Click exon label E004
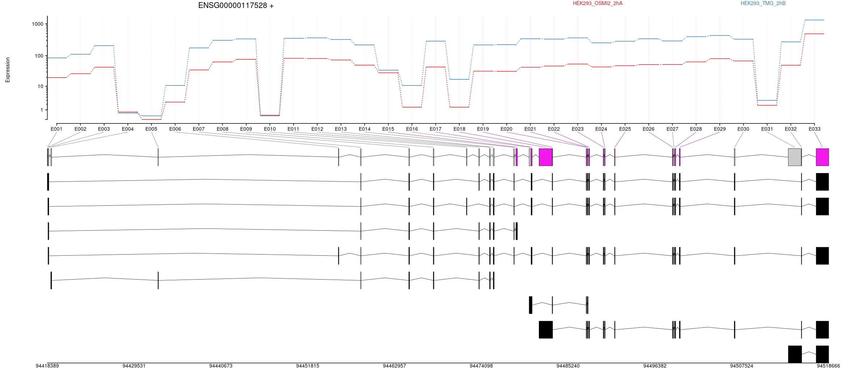Image resolution: width=868 pixels, height=373 pixels. pyautogui.click(x=128, y=129)
